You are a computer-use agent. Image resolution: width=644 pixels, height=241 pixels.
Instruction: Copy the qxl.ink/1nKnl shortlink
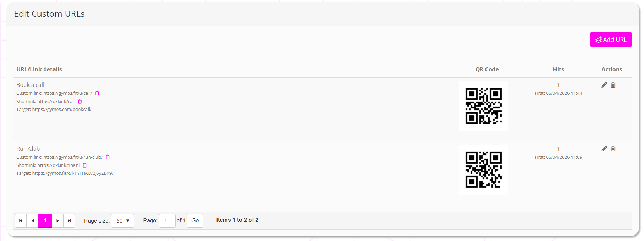tap(85, 165)
